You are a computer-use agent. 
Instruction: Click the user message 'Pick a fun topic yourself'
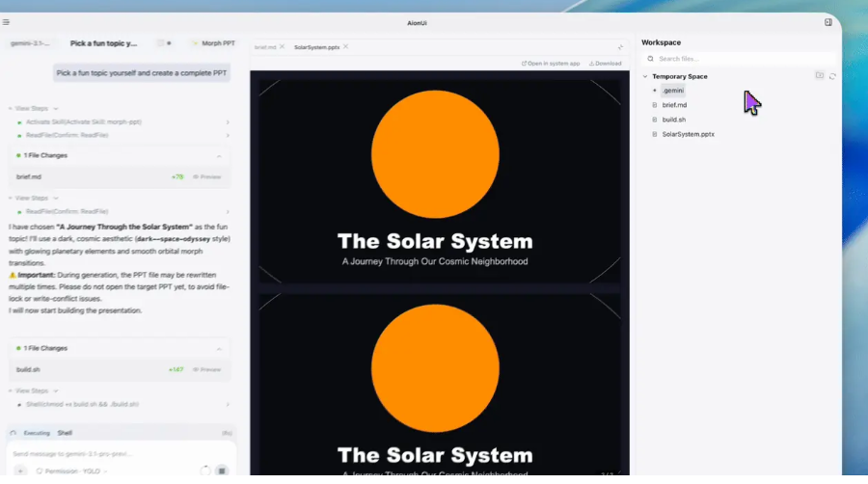click(x=142, y=73)
